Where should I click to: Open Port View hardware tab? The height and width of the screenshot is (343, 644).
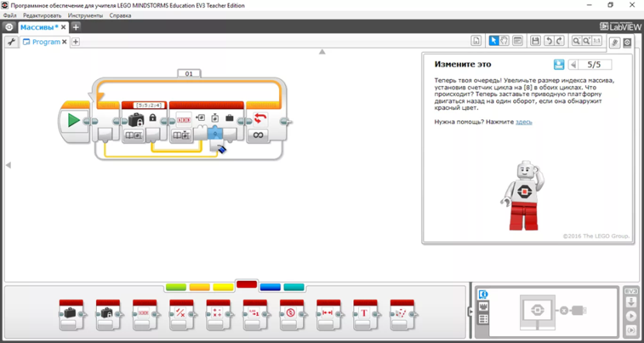click(x=484, y=307)
